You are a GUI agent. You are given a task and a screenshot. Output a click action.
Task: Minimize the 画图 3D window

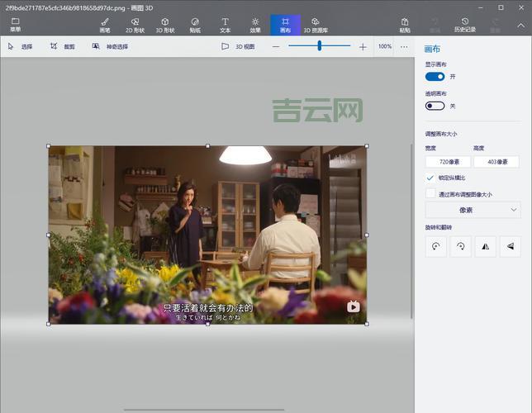481,7
